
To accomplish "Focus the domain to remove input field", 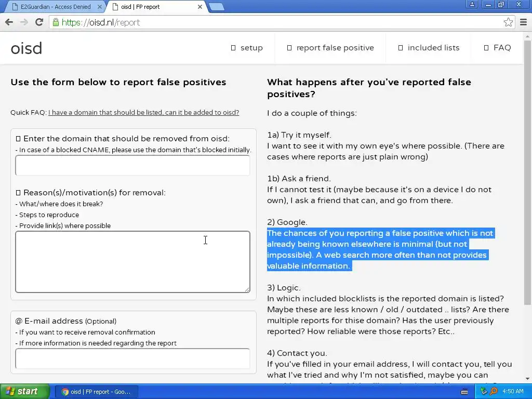I will pos(132,166).
